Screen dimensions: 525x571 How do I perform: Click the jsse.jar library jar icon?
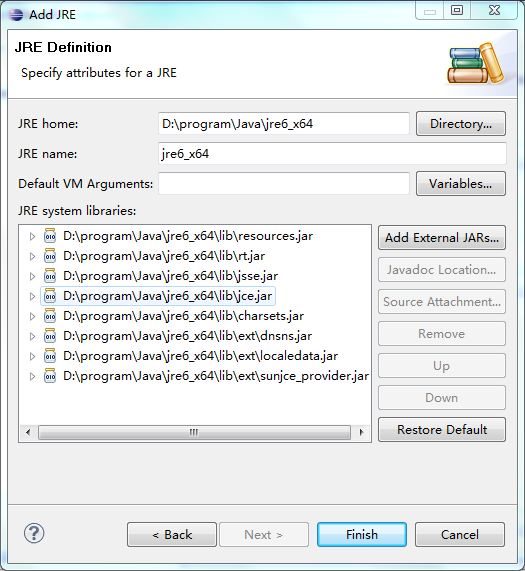point(50,276)
